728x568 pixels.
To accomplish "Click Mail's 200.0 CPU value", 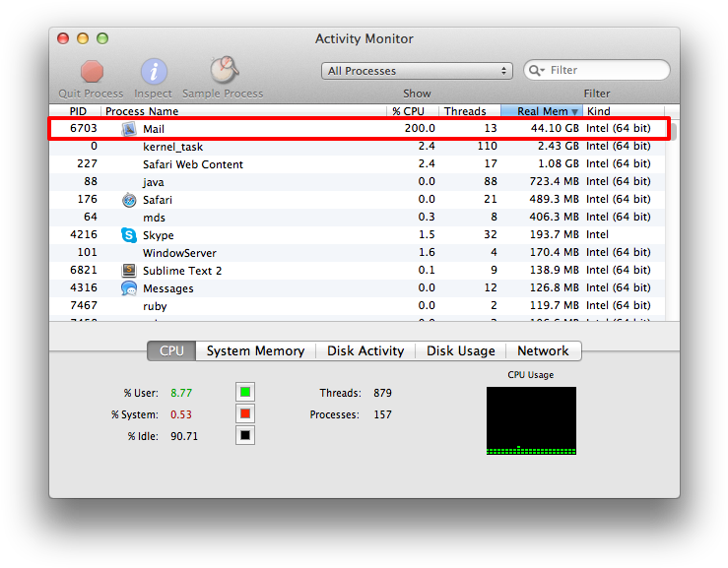I will [420, 128].
